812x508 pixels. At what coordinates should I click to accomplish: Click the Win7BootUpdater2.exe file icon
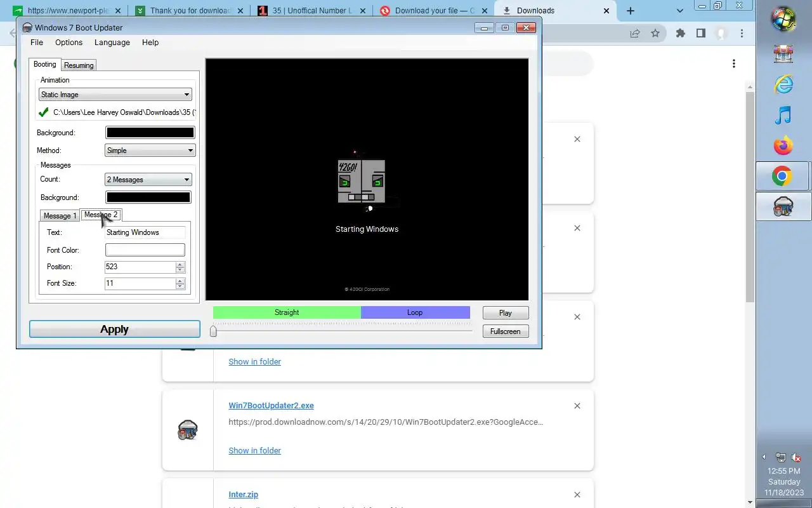click(188, 431)
